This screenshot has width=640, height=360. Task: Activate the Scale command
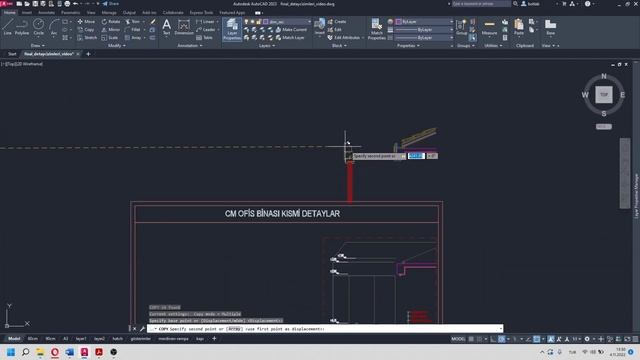[110, 38]
